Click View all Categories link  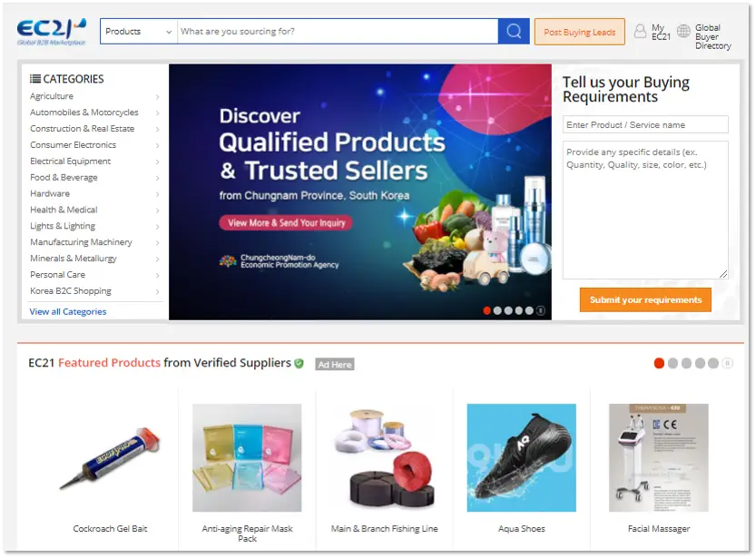[x=68, y=312]
